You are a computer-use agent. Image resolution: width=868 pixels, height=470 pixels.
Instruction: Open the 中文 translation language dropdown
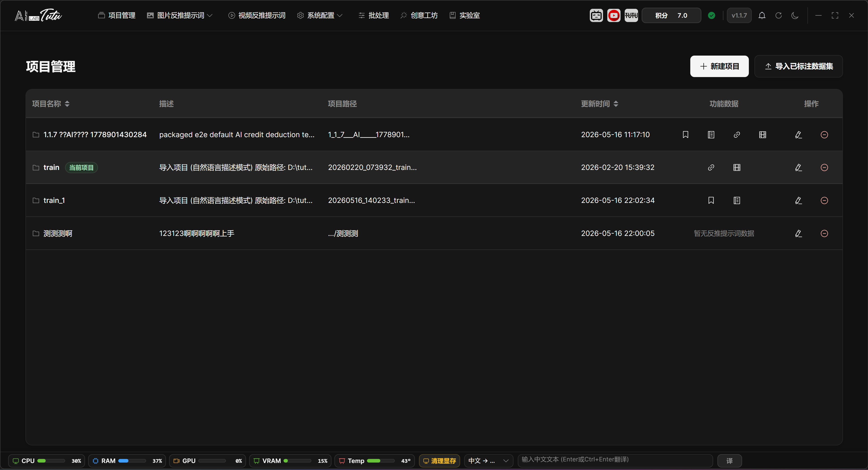tap(488, 461)
